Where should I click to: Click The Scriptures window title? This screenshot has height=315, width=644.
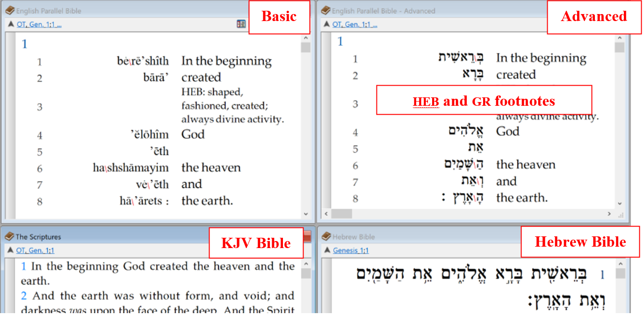pyautogui.click(x=38, y=237)
